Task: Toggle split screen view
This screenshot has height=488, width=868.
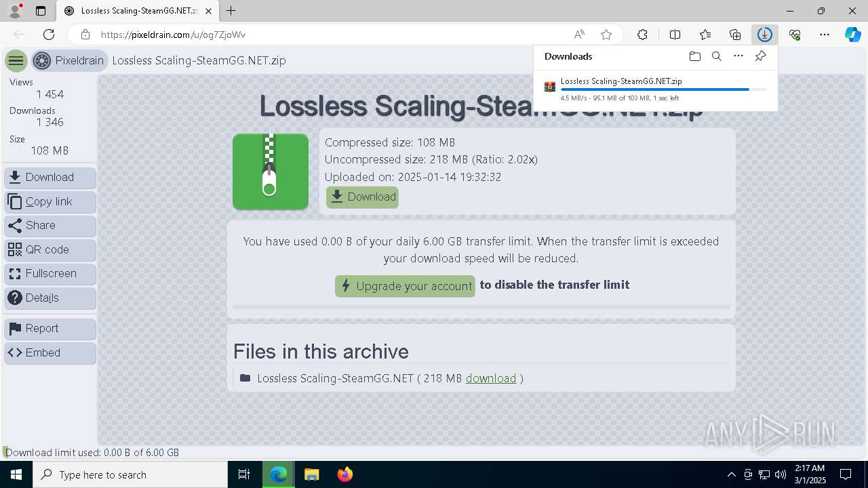Action: (675, 35)
